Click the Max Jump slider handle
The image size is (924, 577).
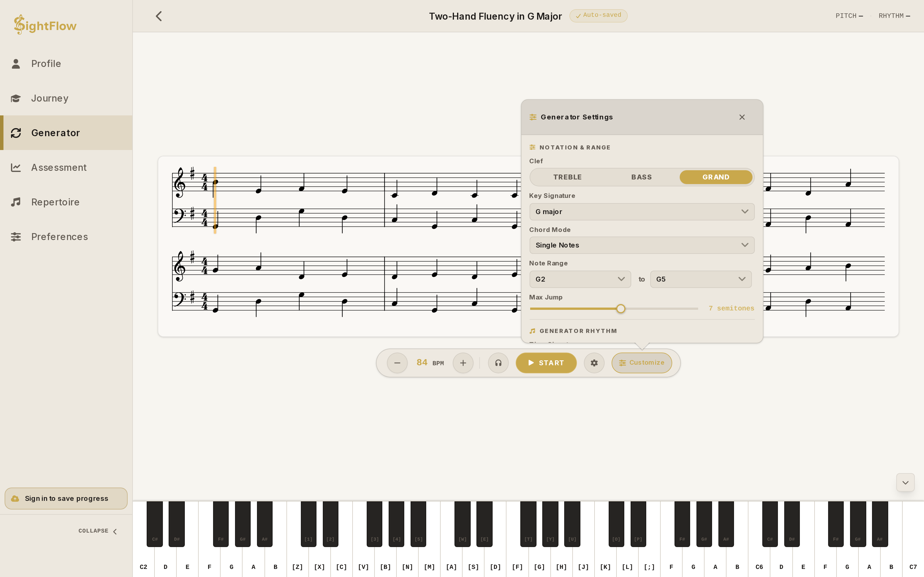[x=621, y=309]
